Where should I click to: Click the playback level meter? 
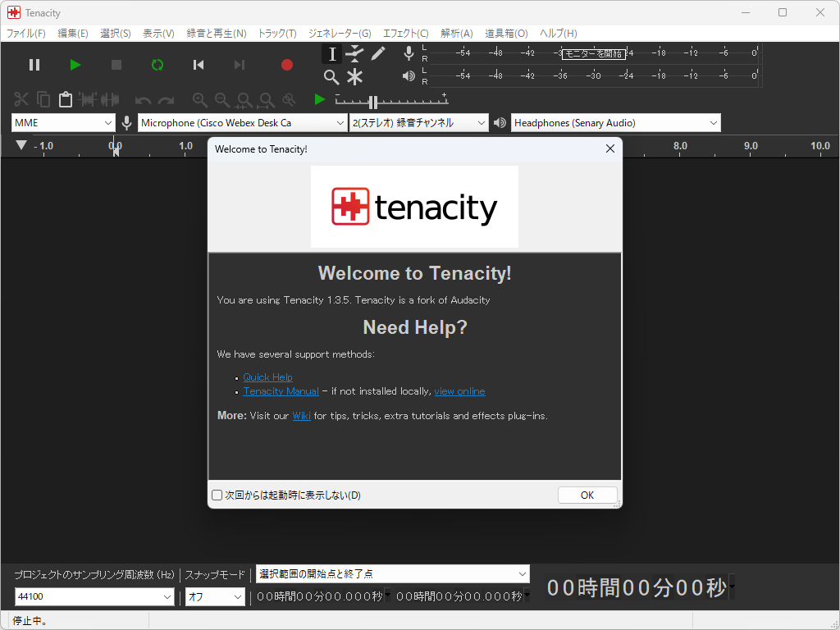click(x=594, y=75)
